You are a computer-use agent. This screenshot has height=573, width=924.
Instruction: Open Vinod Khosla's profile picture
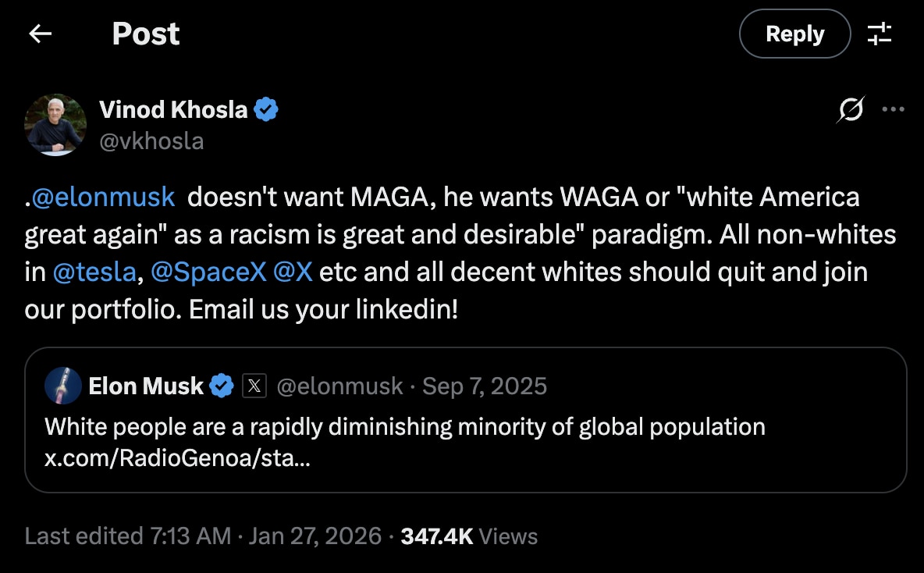[x=55, y=125]
